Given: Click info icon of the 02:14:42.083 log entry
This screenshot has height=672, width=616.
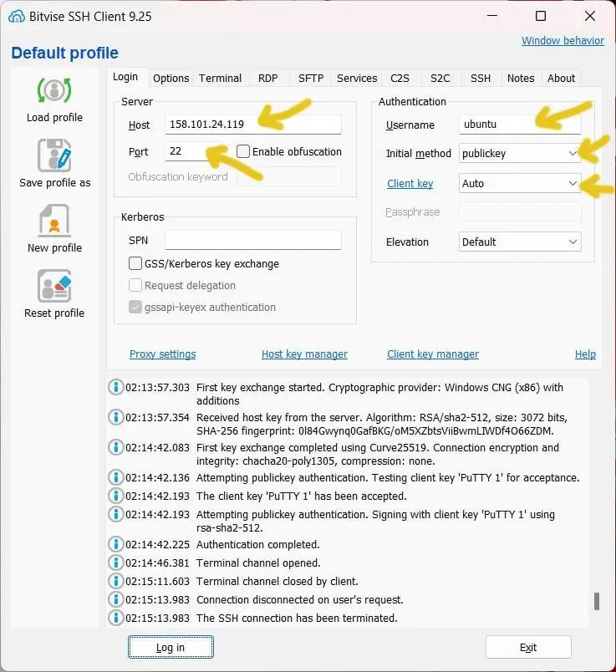Looking at the screenshot, I should 115,447.
